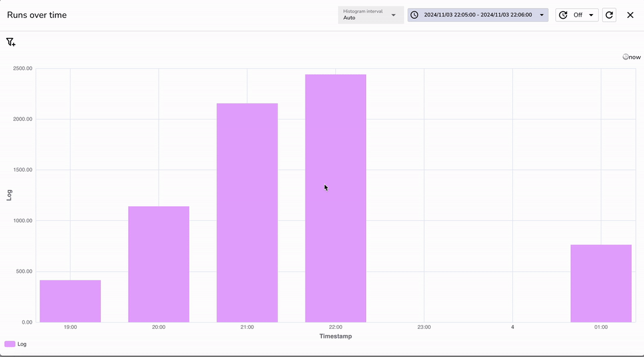
Task: Open the Histogram interval Auto dropdown
Action: pyautogui.click(x=371, y=15)
